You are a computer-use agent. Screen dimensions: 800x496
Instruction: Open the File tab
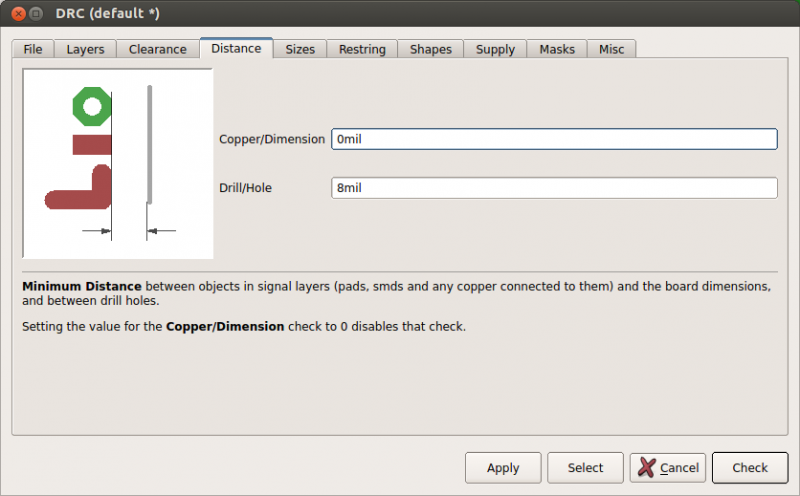pyautogui.click(x=33, y=49)
